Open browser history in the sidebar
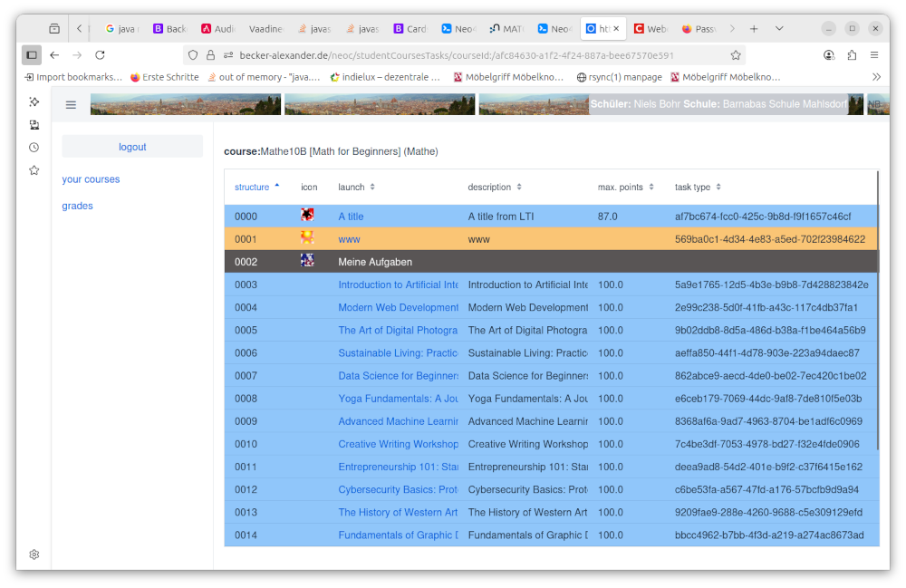906x588 pixels. tap(34, 148)
